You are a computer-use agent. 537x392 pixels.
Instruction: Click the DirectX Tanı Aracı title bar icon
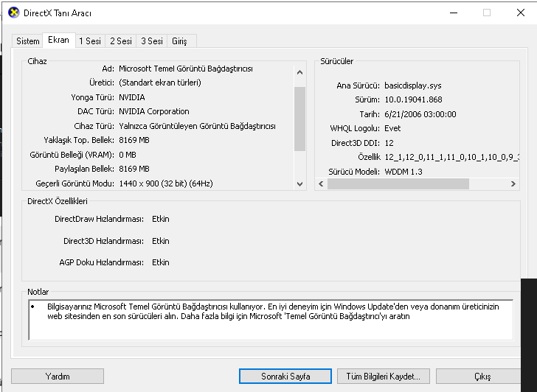click(x=14, y=13)
